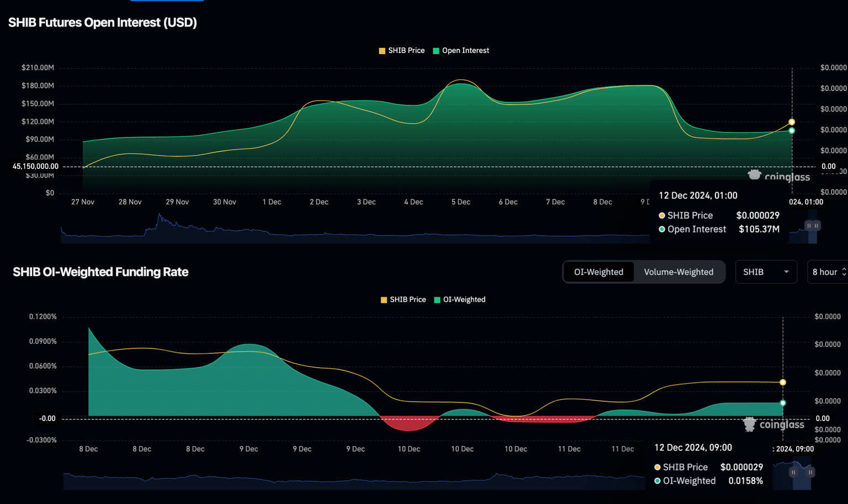Click the coinglass logo on the Funding Rate chart
The image size is (848, 504).
(773, 424)
